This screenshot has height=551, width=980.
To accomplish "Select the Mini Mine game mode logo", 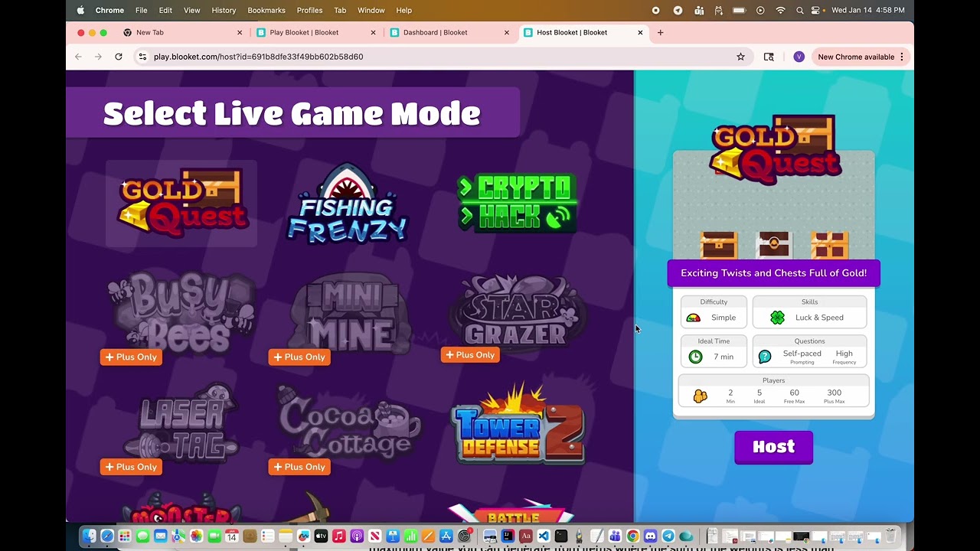I will 349,314.
